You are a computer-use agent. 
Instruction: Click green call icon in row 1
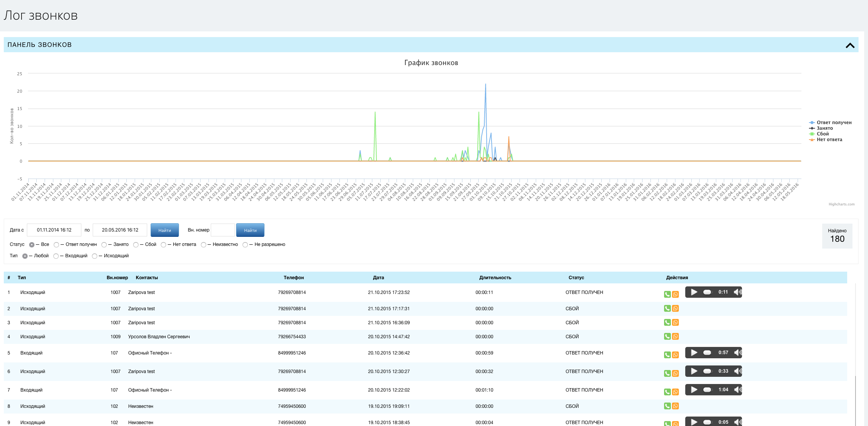(667, 294)
